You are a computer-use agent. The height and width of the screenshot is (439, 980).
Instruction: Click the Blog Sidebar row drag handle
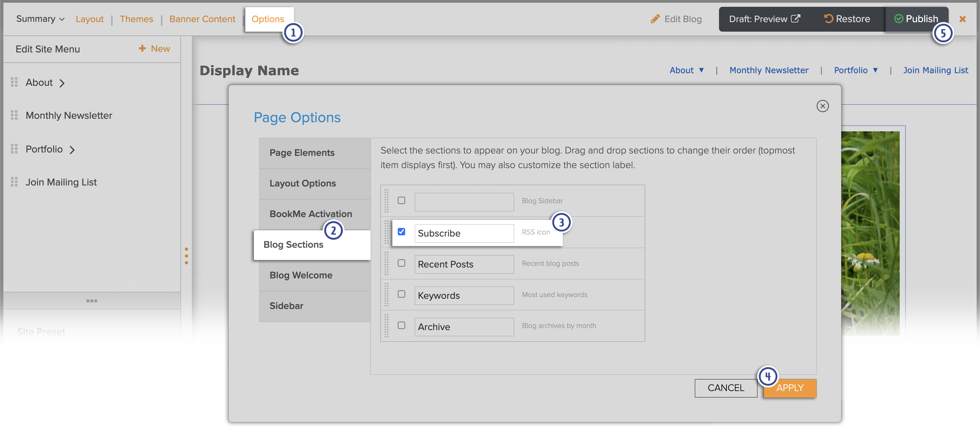tap(387, 201)
